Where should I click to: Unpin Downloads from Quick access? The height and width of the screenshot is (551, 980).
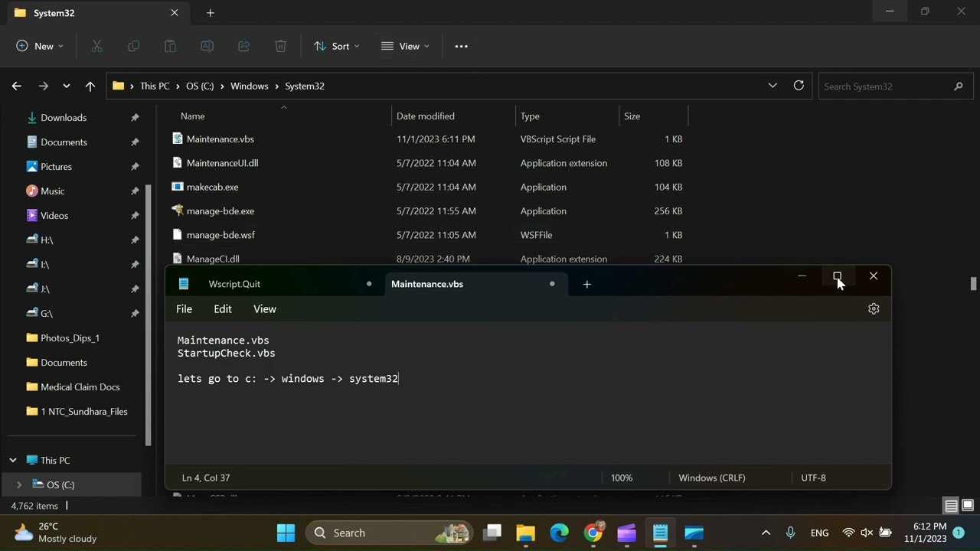click(135, 118)
